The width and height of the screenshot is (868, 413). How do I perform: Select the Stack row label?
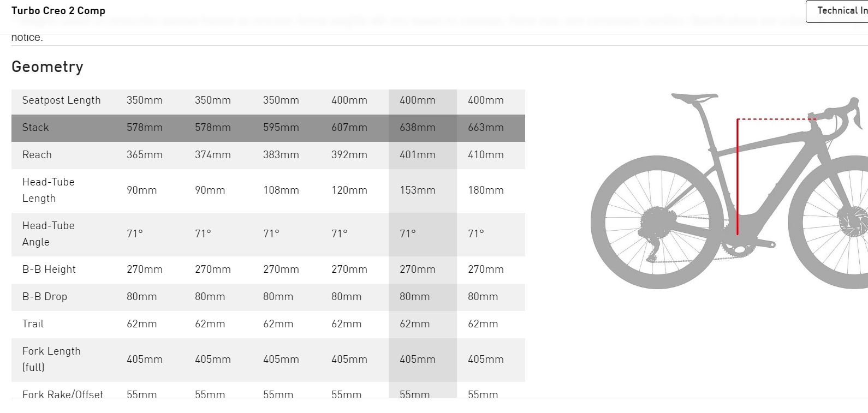(35, 128)
